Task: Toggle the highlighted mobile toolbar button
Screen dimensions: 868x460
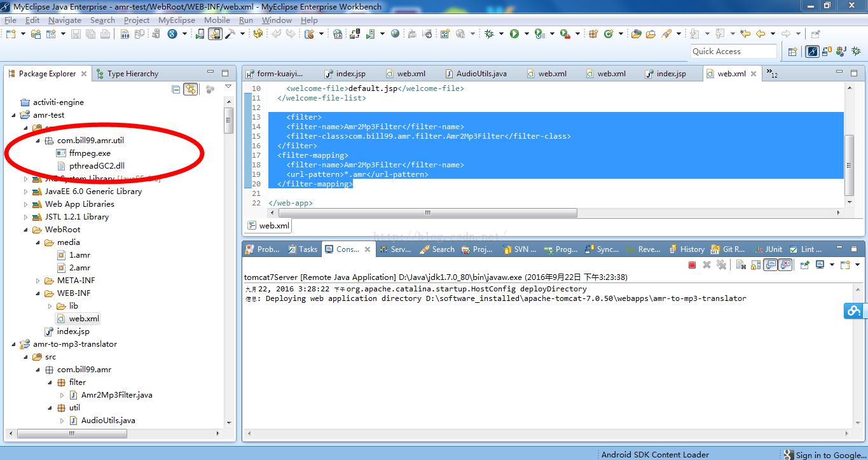Action: pos(215,34)
